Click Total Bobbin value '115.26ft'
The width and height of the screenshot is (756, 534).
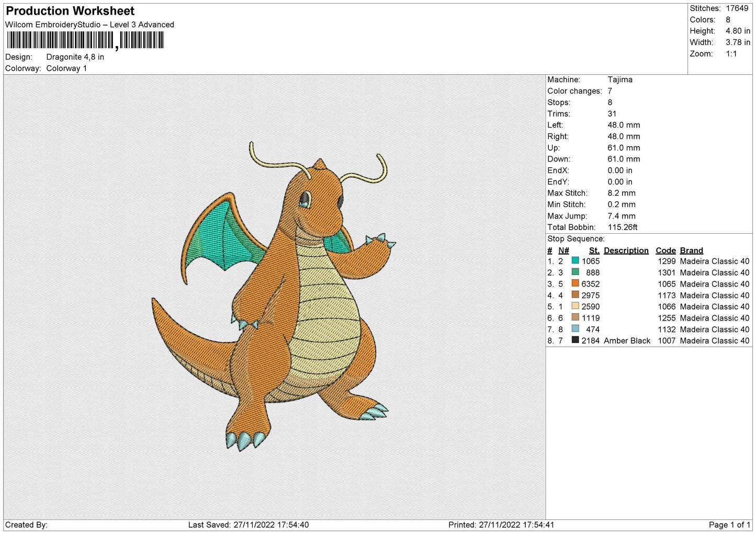pyautogui.click(x=623, y=228)
